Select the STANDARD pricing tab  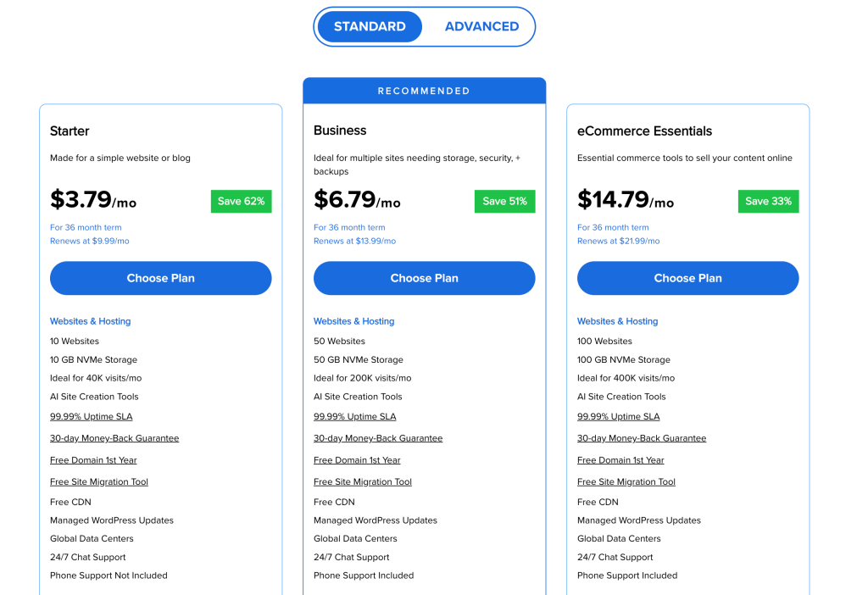(369, 26)
